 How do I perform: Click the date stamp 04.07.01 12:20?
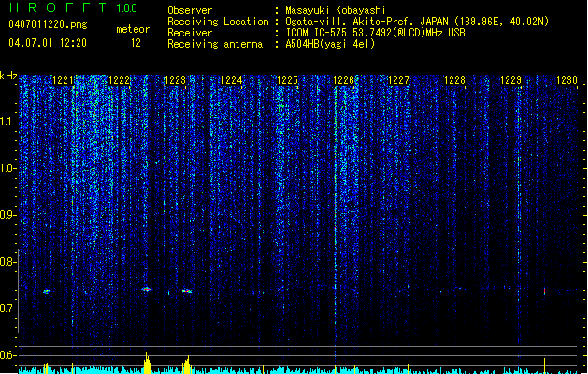[x=48, y=43]
